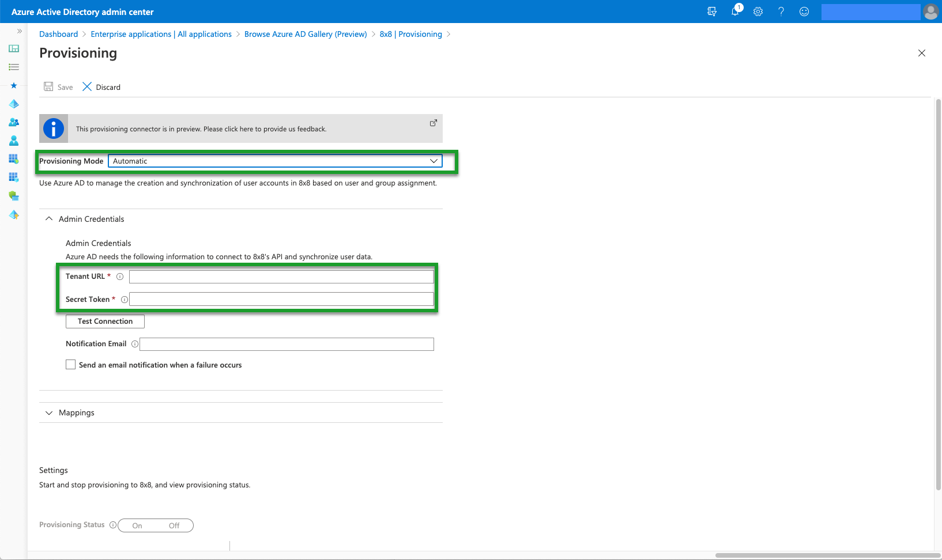Save the provisioning settings
Viewport: 942px width, 560px height.
point(58,87)
